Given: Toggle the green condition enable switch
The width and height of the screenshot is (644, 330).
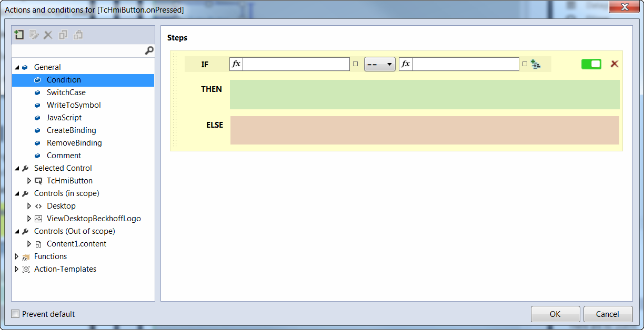Looking at the screenshot, I should click(x=591, y=64).
